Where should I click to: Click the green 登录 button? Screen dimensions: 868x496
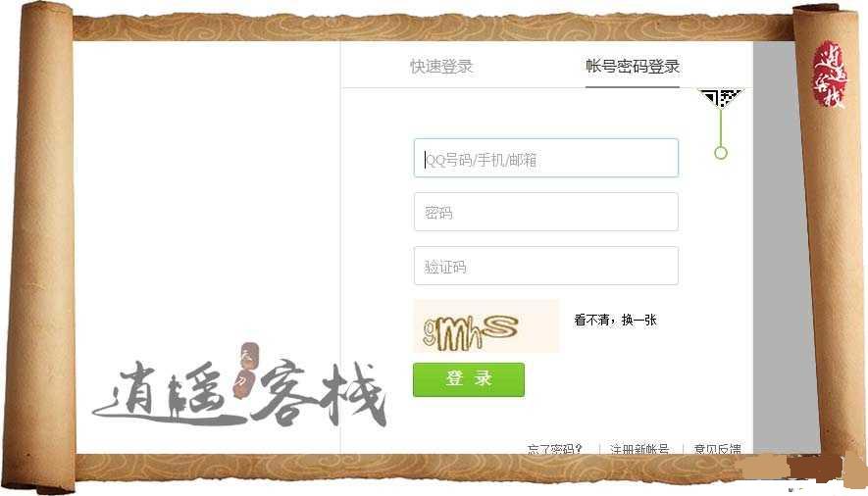click(x=468, y=380)
